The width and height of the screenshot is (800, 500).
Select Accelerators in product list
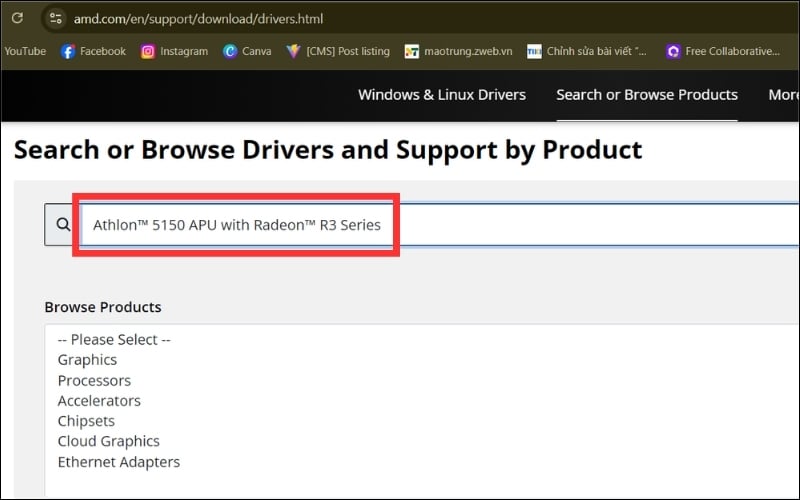(99, 401)
